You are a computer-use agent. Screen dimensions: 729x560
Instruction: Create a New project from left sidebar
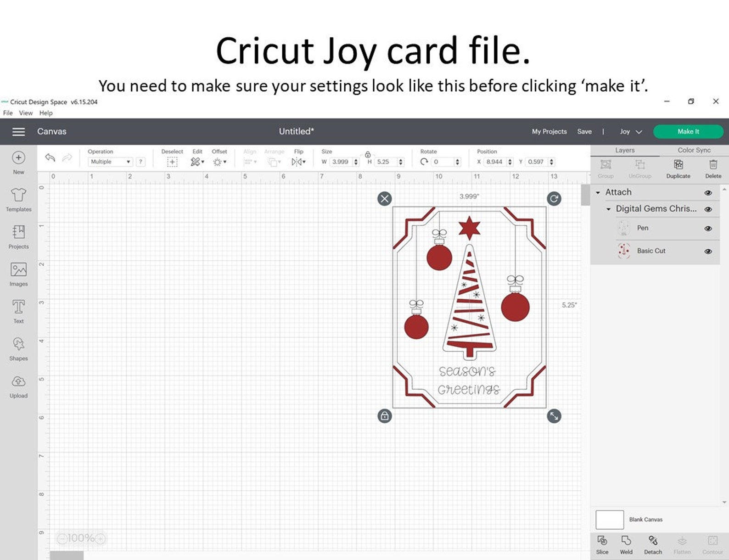pos(18,163)
